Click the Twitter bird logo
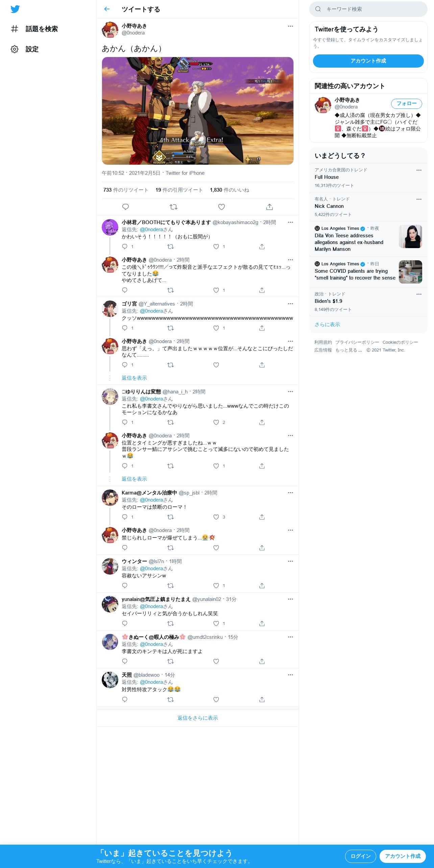Viewport: 434px width, 868px height. 15,9
